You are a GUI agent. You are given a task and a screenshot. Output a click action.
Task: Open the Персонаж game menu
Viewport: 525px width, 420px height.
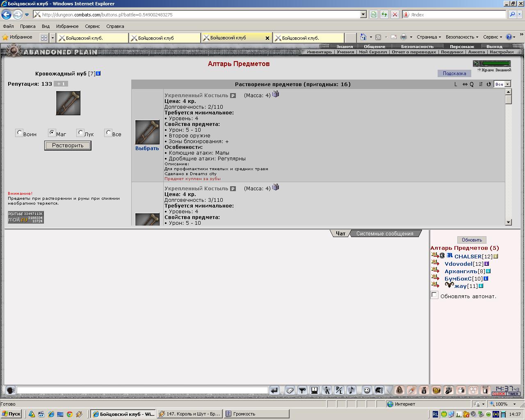point(462,46)
